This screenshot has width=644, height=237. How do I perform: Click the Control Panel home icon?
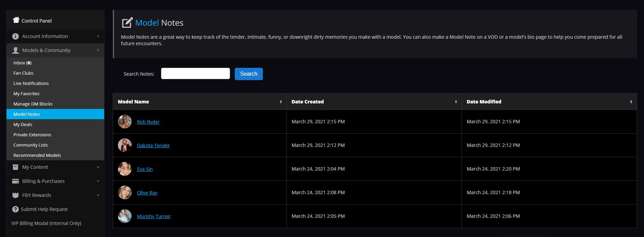tap(16, 20)
